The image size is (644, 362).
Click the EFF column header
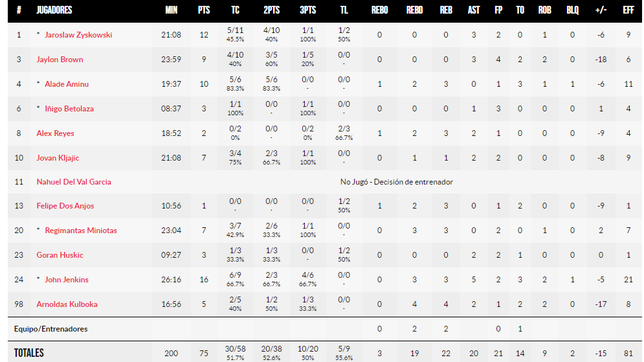pos(628,10)
